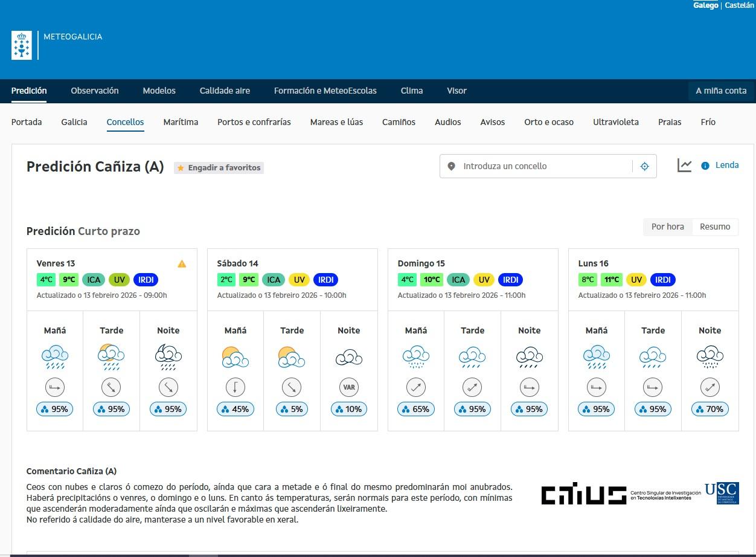Click the Venres Mañá wind direction icon
Viewport: 756px width, 557px height.
[55, 387]
